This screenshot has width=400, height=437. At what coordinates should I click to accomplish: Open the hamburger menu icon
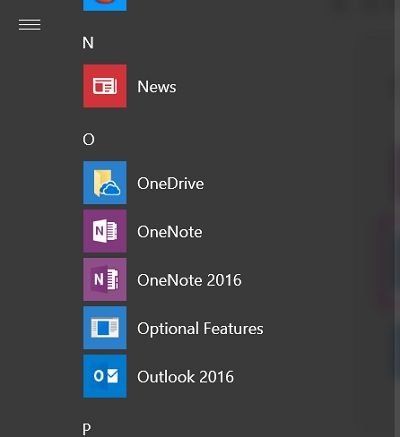coord(30,25)
